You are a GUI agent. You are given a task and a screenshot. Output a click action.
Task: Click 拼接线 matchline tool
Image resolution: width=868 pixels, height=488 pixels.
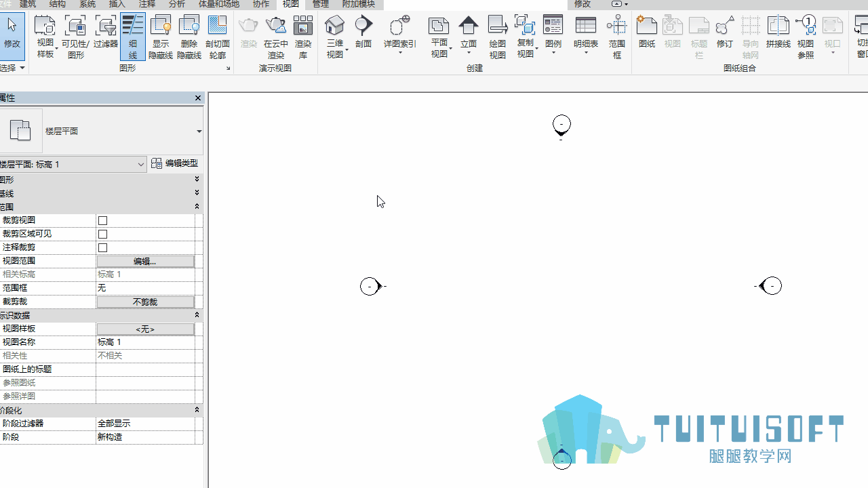point(778,33)
